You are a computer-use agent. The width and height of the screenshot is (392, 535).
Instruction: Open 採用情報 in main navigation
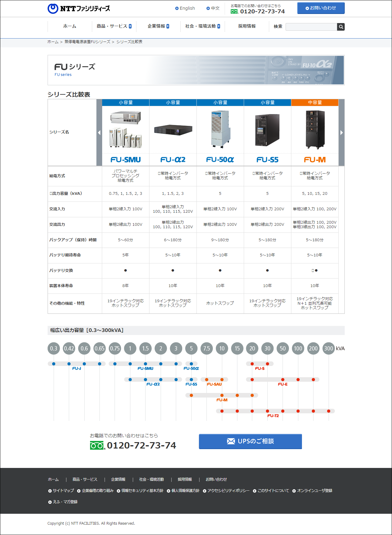[x=247, y=26]
